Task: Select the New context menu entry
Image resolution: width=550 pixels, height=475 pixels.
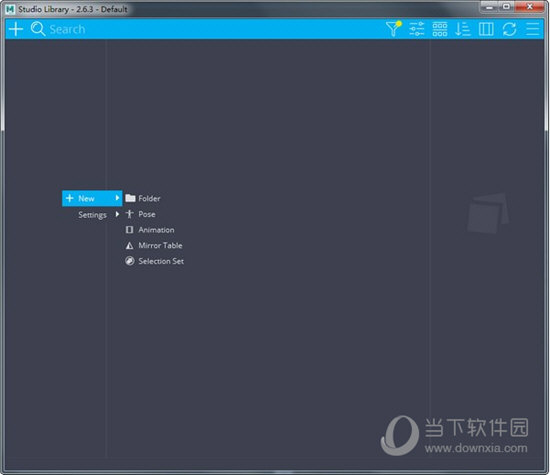Action: (92, 198)
